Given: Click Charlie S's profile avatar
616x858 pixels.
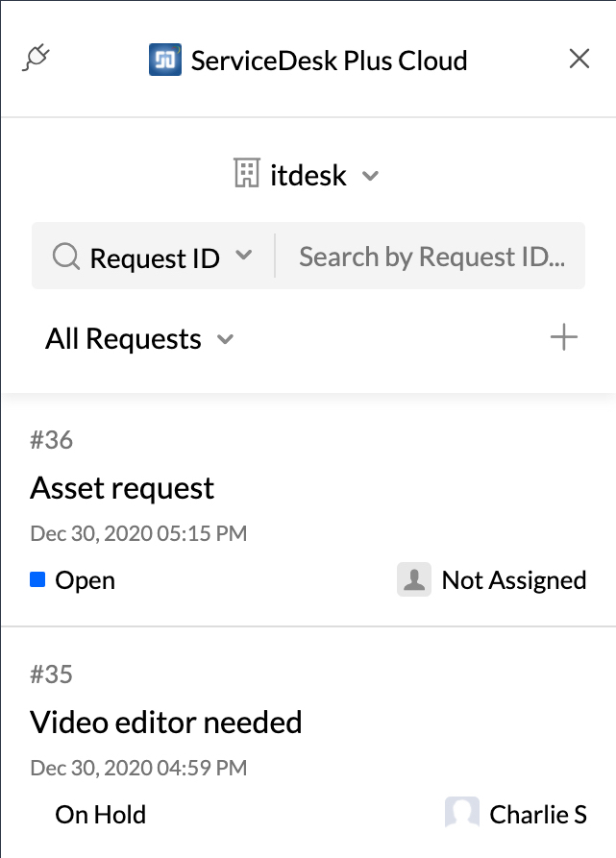Looking at the screenshot, I should pos(462,812).
